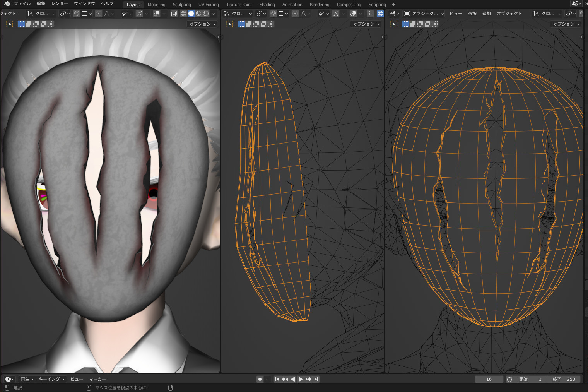
Task: Enable the auto keying record button
Action: [x=260, y=379]
